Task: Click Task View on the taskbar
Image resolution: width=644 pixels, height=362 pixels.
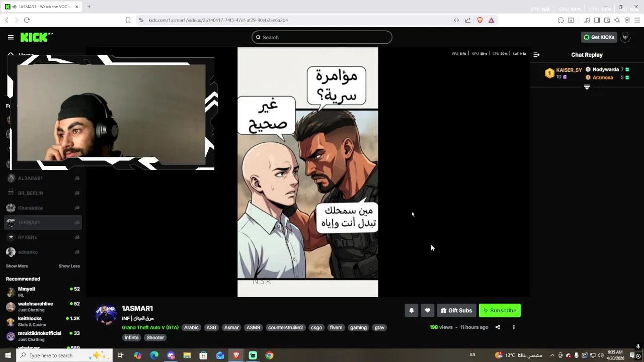Action: pos(121,355)
